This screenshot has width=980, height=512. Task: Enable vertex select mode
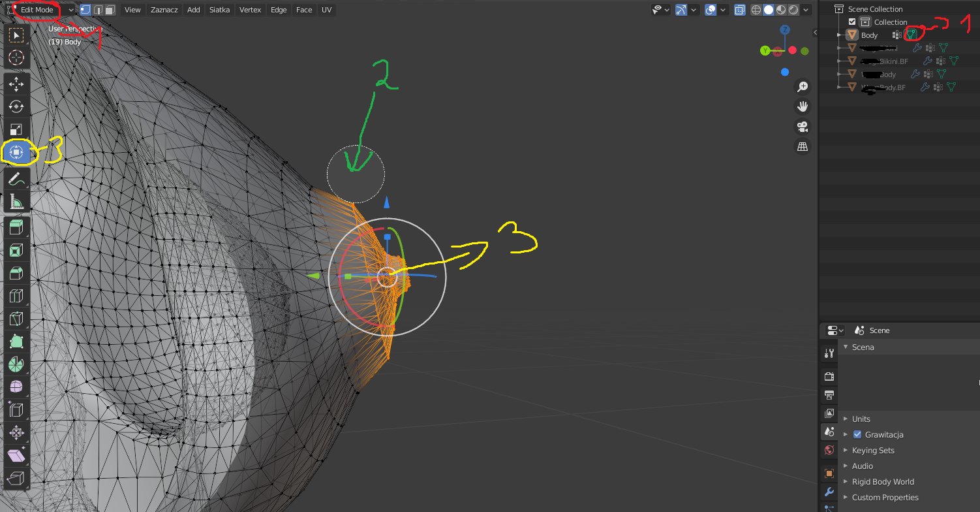[85, 10]
